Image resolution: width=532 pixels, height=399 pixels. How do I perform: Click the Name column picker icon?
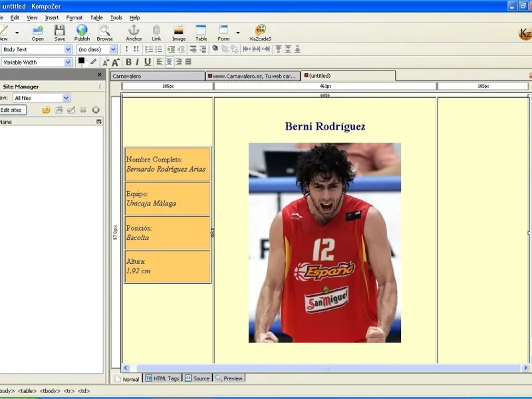tap(98, 122)
